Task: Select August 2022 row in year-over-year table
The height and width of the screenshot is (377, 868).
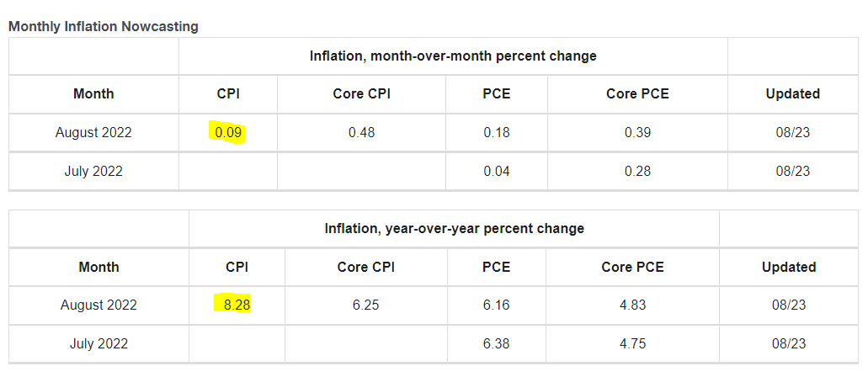Action: [99, 305]
